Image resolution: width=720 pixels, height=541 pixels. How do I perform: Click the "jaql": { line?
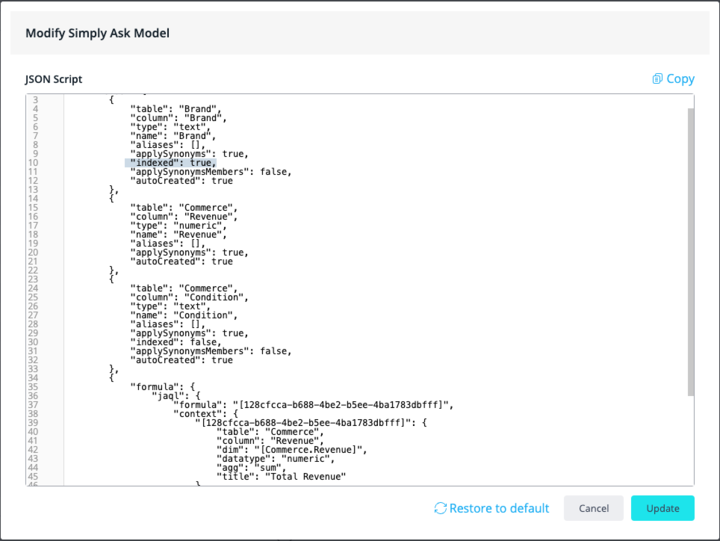pyautogui.click(x=178, y=396)
